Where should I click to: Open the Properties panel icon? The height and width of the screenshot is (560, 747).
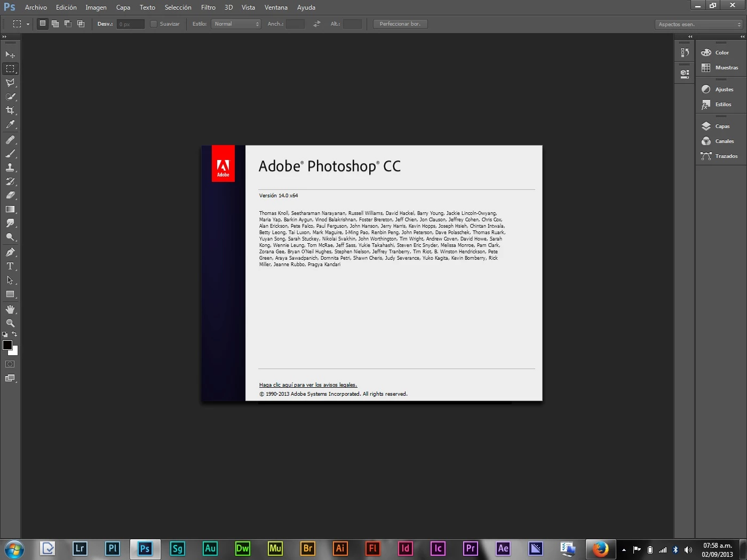(x=685, y=74)
